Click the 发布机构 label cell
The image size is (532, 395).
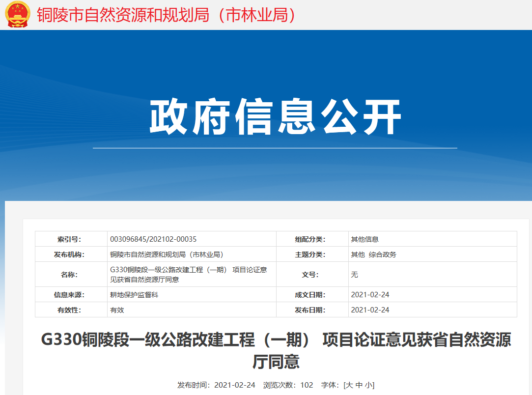[x=71, y=254]
